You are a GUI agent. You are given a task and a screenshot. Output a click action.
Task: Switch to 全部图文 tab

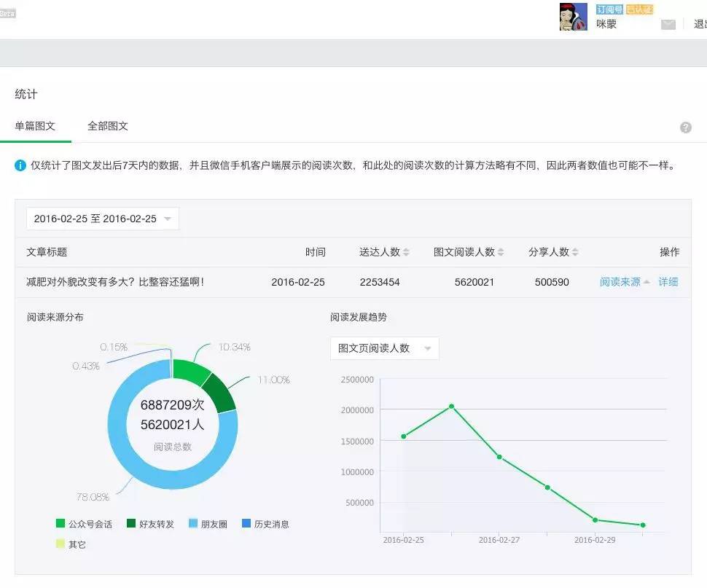pyautogui.click(x=108, y=126)
